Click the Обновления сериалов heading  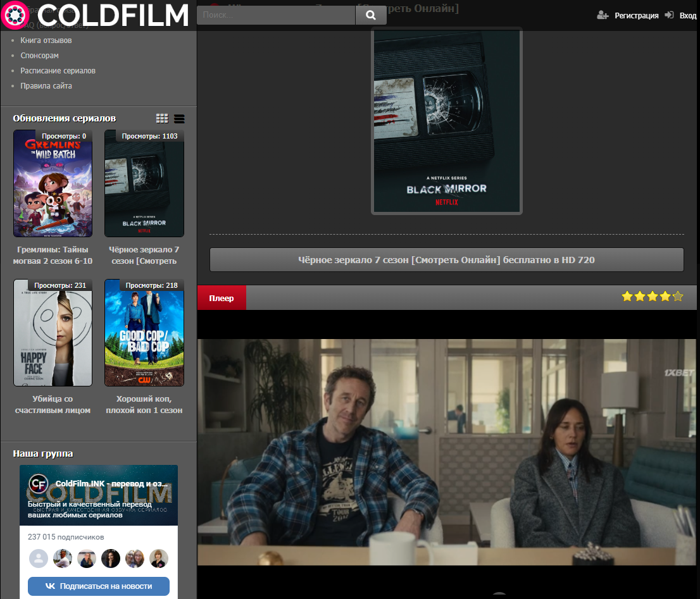tap(65, 118)
